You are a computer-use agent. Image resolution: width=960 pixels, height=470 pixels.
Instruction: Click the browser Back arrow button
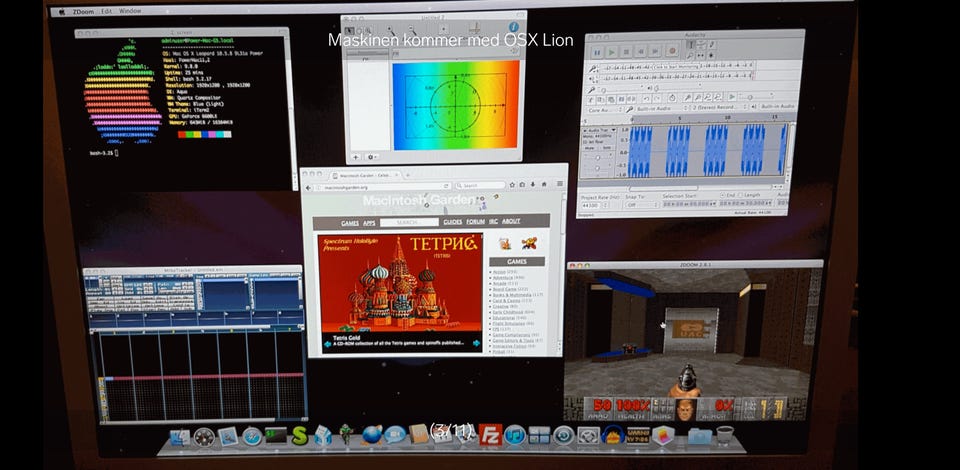pos(308,188)
